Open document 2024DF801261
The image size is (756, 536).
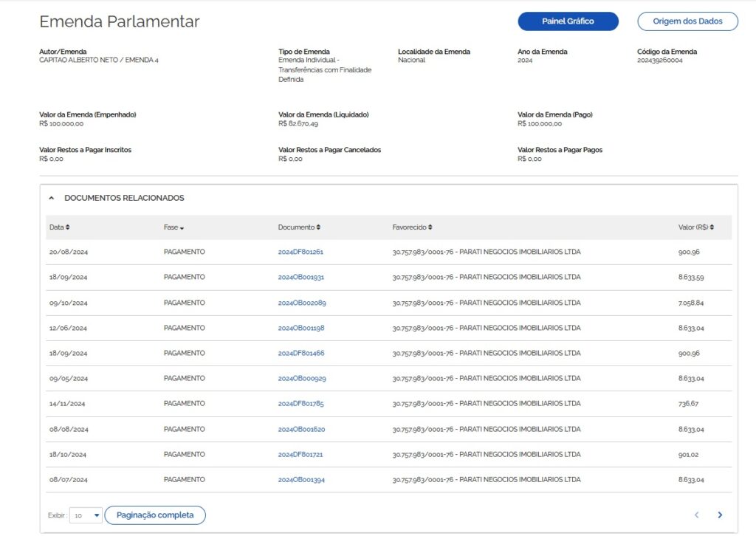pos(300,252)
